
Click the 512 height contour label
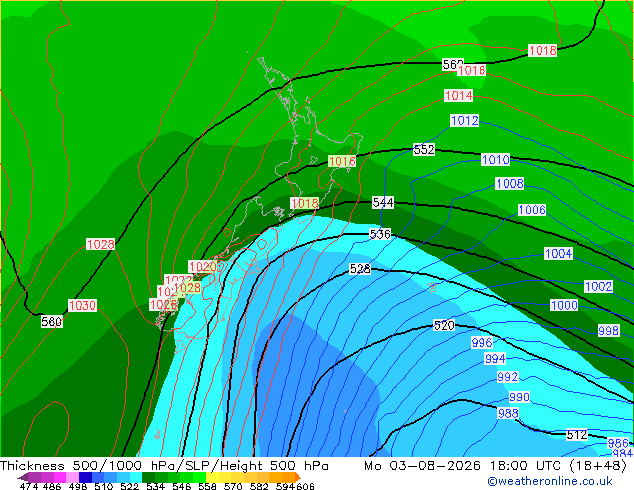pos(577,435)
